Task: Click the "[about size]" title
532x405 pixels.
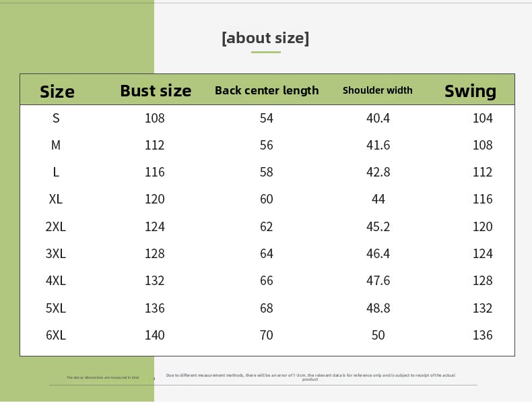Action: point(265,38)
